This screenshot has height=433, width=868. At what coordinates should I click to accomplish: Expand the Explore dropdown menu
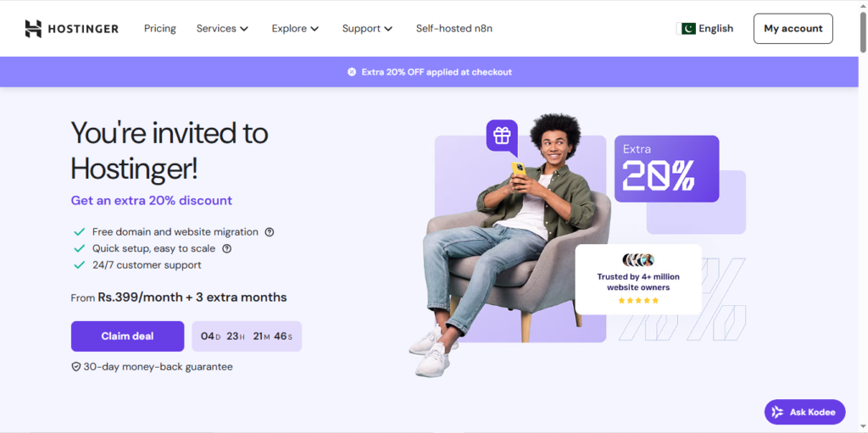[295, 29]
